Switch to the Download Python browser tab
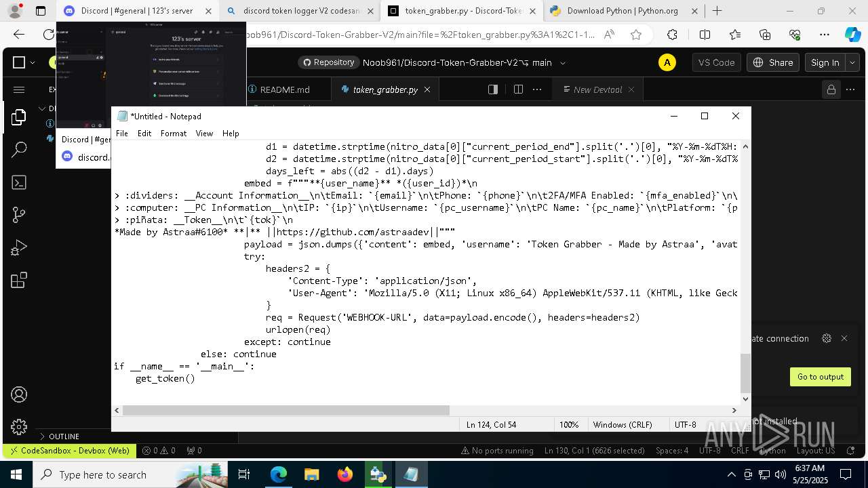Screen dimensions: 868x488 (x=623, y=11)
